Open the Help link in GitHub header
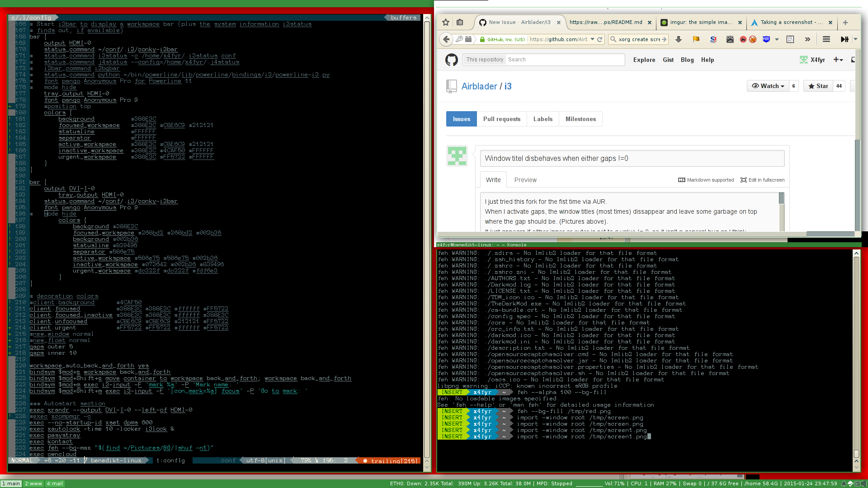Viewport: 868px width, 488px height. 708,60
